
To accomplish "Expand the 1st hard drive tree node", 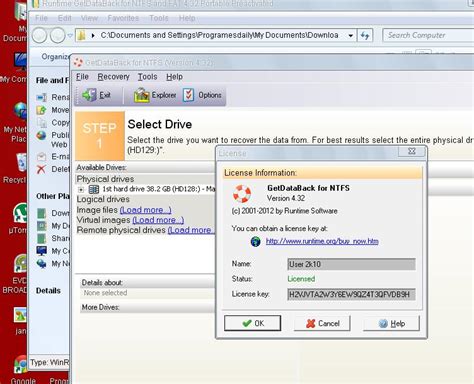I will 81,189.
